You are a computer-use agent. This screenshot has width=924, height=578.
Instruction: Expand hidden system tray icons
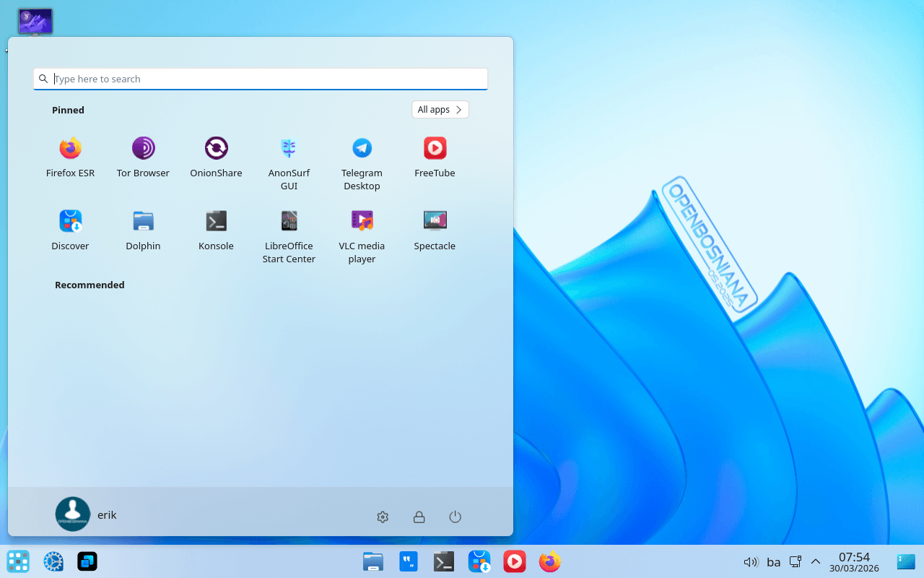(x=815, y=561)
